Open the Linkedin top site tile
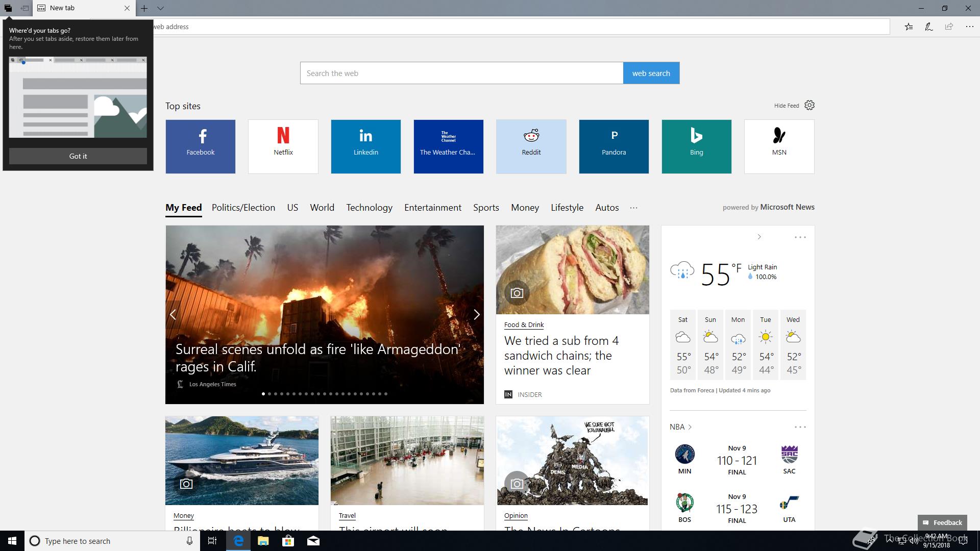Image resolution: width=980 pixels, height=551 pixels. coord(366,146)
